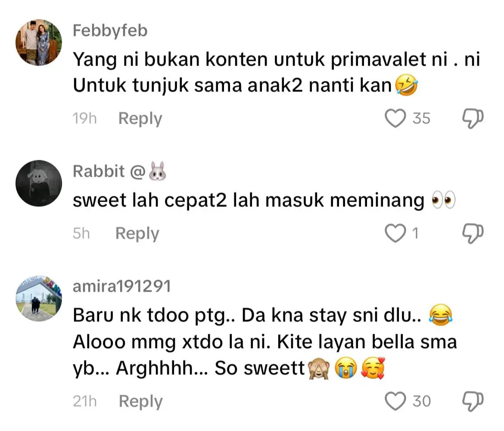This screenshot has width=504, height=431.
Task: Open Rabbit's dark avatar picture
Action: 39,183
